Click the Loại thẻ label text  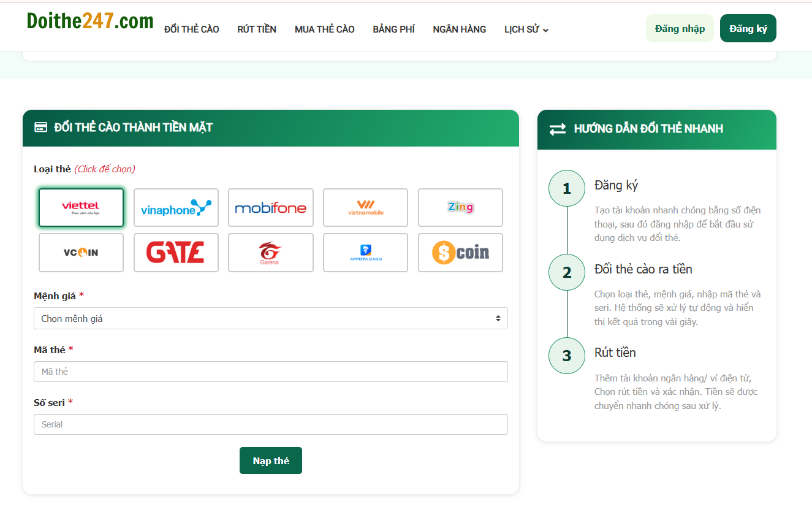tap(52, 169)
